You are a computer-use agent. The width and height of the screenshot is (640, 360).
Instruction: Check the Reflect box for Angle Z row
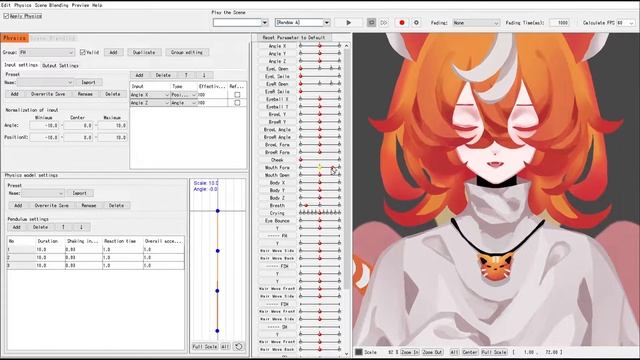[x=237, y=103]
